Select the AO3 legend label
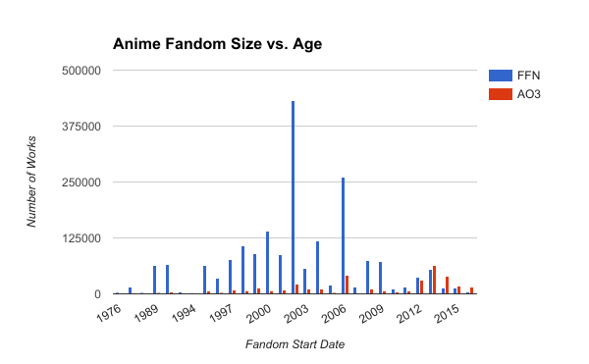Image resolution: width=589 pixels, height=364 pixels. pos(528,94)
